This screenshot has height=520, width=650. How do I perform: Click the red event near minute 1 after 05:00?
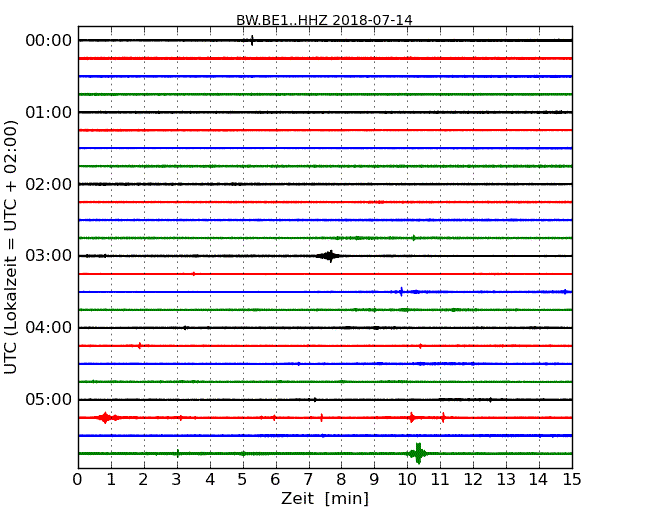pyautogui.click(x=106, y=418)
